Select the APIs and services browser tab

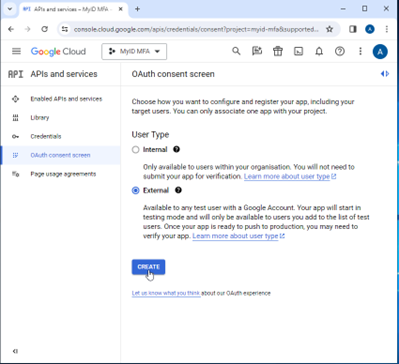[73, 9]
